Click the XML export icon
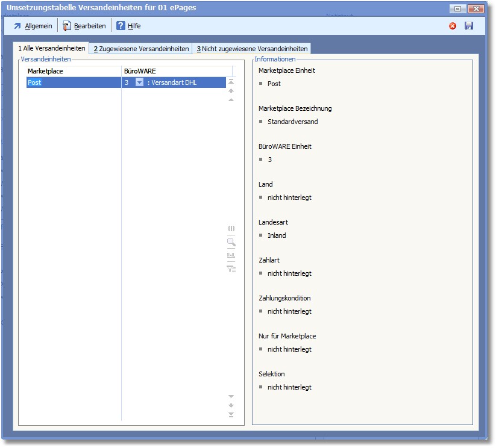Screen dimensions: 496x448 [x=231, y=255]
